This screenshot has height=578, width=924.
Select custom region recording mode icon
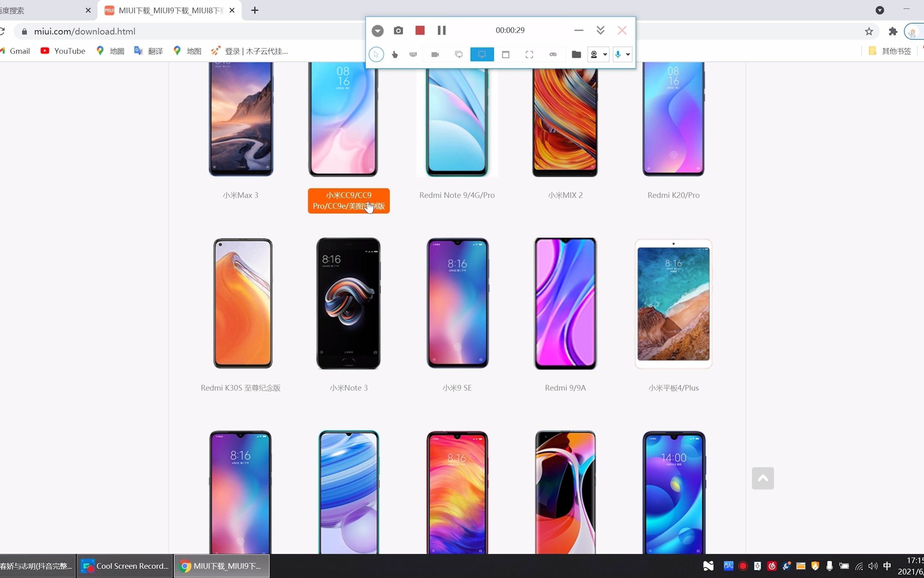coord(529,55)
